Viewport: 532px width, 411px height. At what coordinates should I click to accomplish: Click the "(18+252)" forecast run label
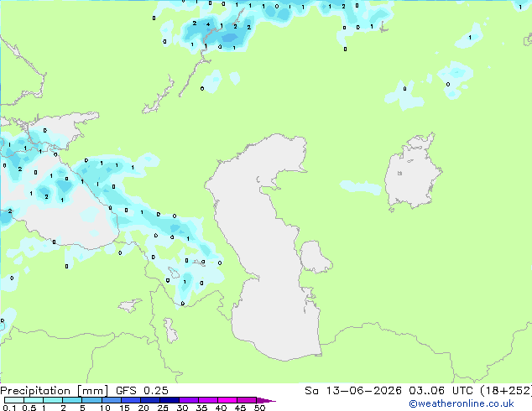(x=506, y=391)
